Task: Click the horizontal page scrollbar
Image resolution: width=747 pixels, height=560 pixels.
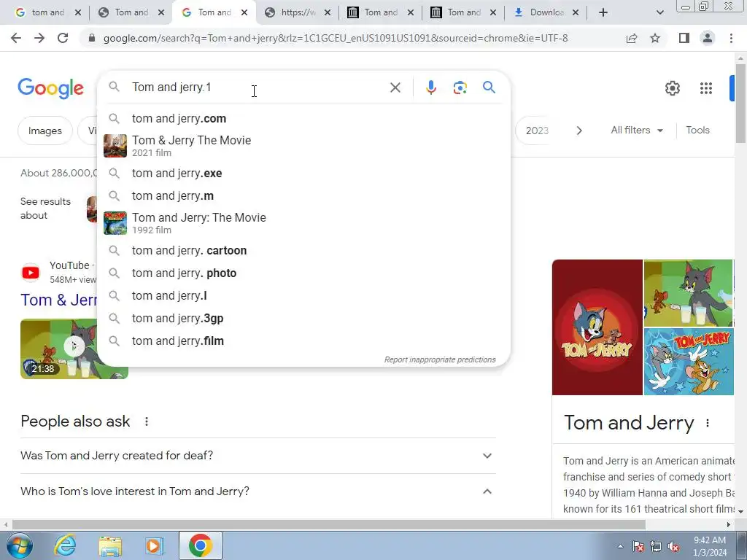Action: pos(329,524)
